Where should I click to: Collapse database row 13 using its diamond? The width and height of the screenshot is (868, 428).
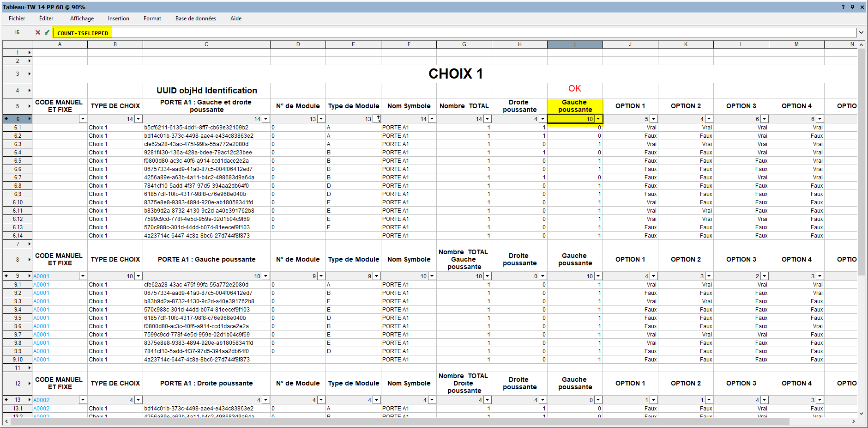tap(6, 400)
